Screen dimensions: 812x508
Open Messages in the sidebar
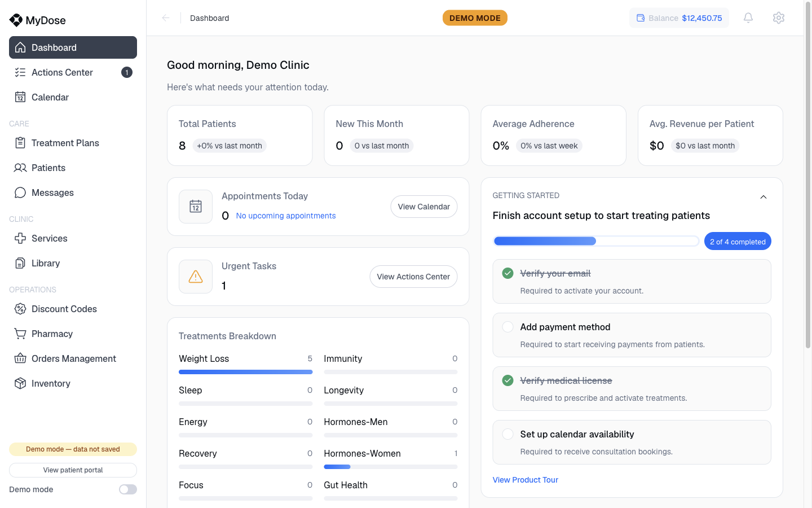click(x=73, y=192)
